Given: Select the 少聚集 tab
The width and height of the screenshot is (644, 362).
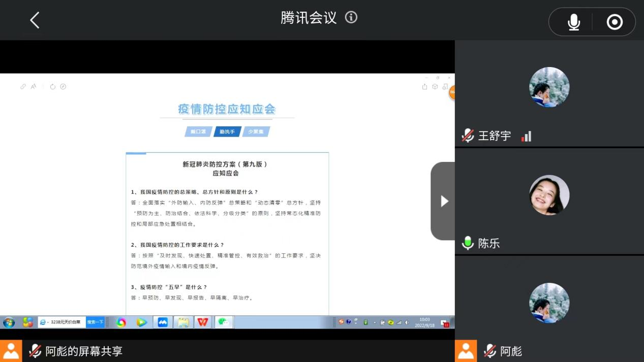Looking at the screenshot, I should click(x=256, y=131).
